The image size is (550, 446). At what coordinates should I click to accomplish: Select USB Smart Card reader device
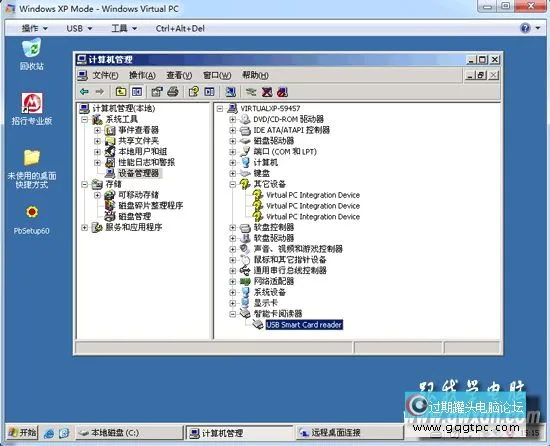point(304,325)
